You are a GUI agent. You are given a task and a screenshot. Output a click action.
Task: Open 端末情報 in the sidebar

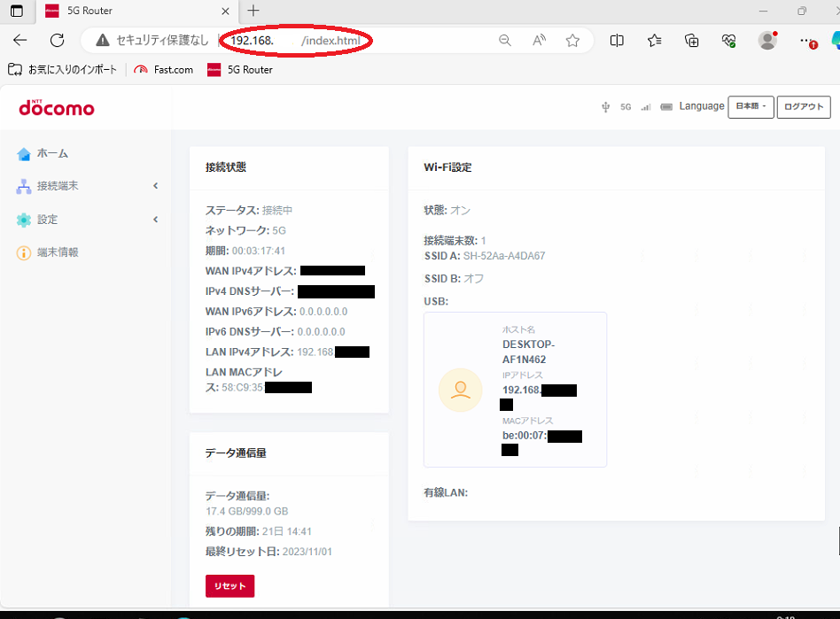pyautogui.click(x=57, y=252)
